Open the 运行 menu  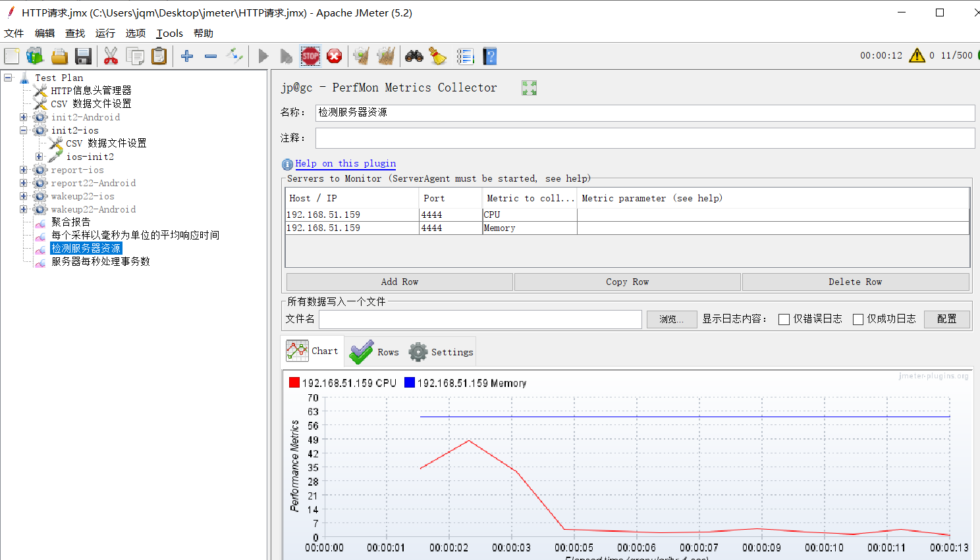tap(105, 33)
